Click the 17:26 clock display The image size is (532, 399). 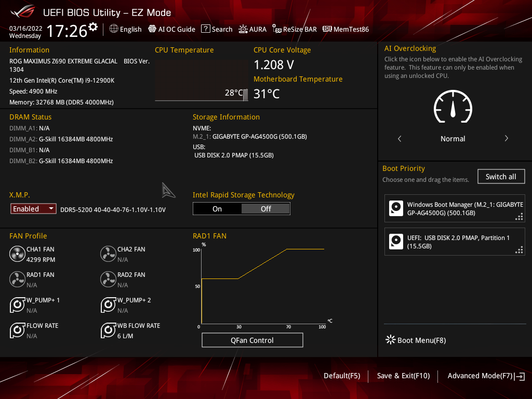click(x=67, y=31)
